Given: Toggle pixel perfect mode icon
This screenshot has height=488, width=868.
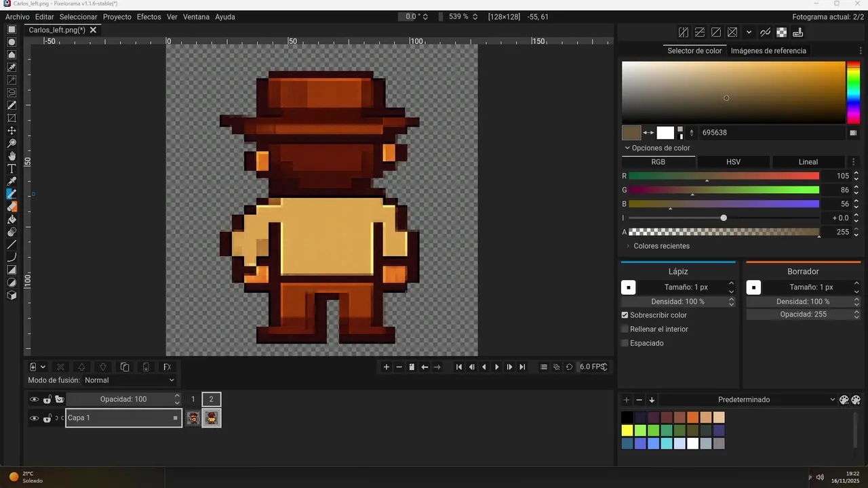Looking at the screenshot, I should point(766,32).
